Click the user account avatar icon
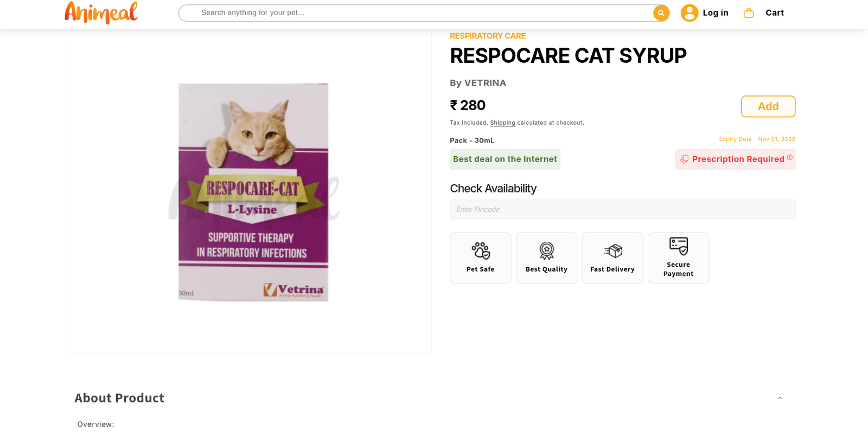The image size is (868, 432). (x=689, y=13)
